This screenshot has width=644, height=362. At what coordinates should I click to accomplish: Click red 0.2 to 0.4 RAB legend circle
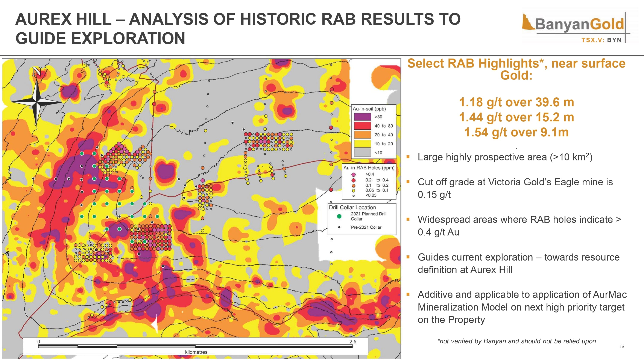(354, 180)
